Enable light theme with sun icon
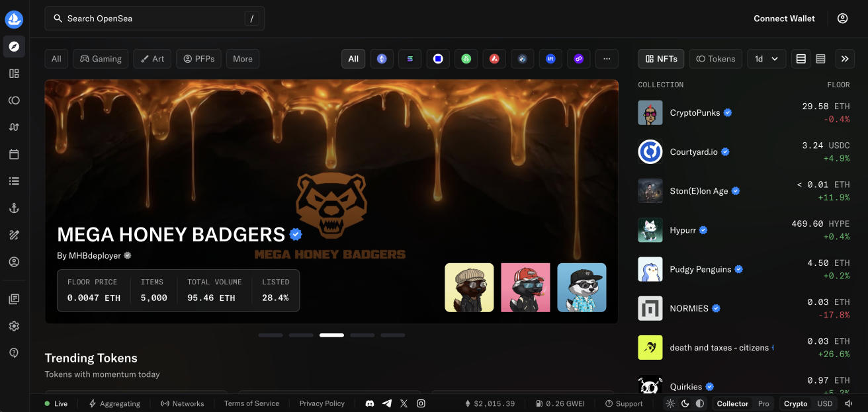This screenshot has height=412, width=868. pos(670,403)
